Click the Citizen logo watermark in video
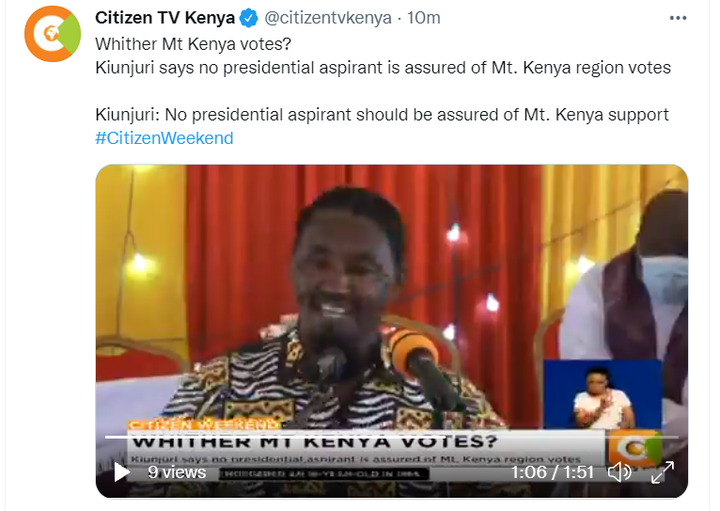The height and width of the screenshot is (511, 720). click(x=634, y=448)
